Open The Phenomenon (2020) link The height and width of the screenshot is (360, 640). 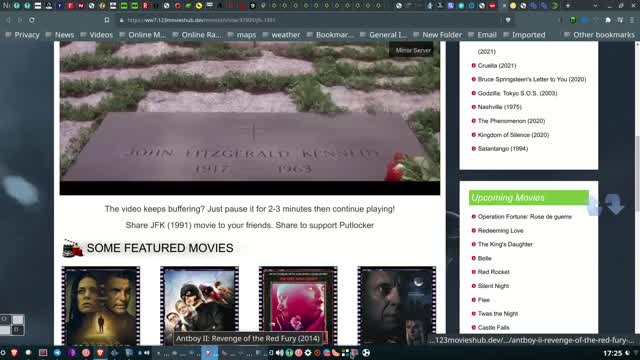tap(511, 121)
